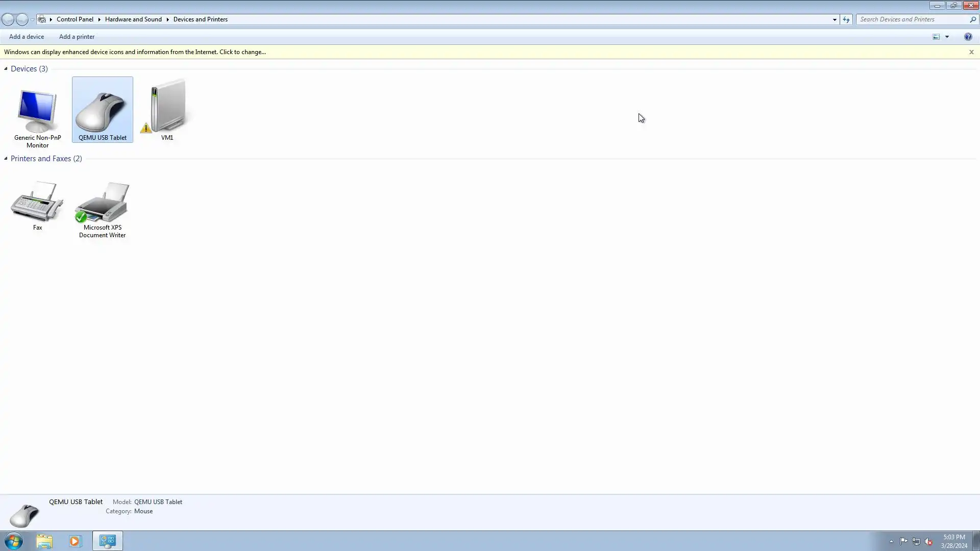This screenshot has height=551, width=980.
Task: Expand the address bar history dropdown
Action: [x=835, y=19]
